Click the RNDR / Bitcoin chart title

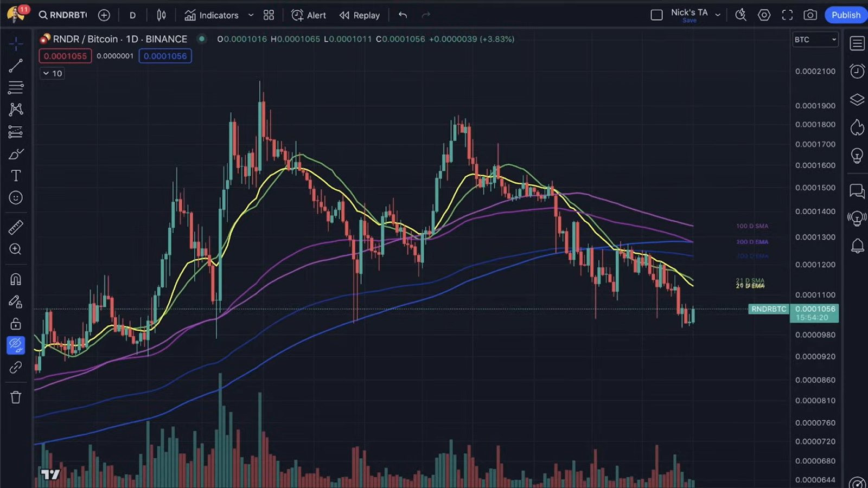coord(120,39)
